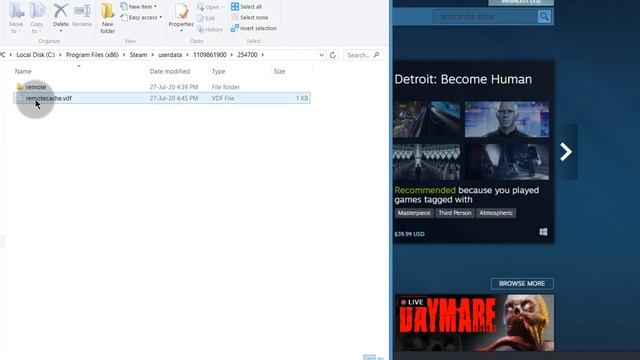
Task: Sort files by Name column
Action: click(x=23, y=71)
